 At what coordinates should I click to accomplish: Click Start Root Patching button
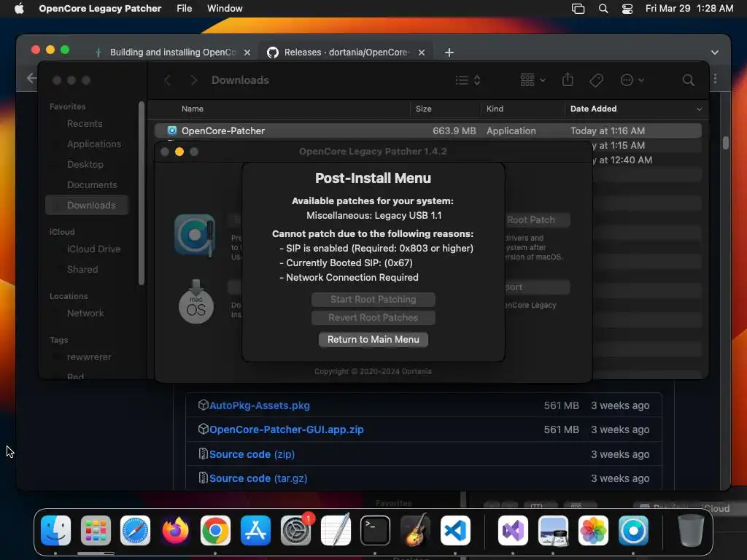point(373,300)
